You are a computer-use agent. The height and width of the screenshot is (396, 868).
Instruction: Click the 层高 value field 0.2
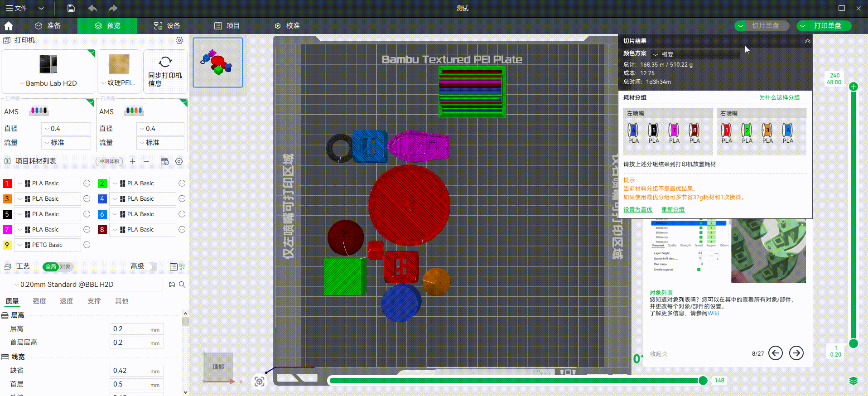pyautogui.click(x=136, y=329)
